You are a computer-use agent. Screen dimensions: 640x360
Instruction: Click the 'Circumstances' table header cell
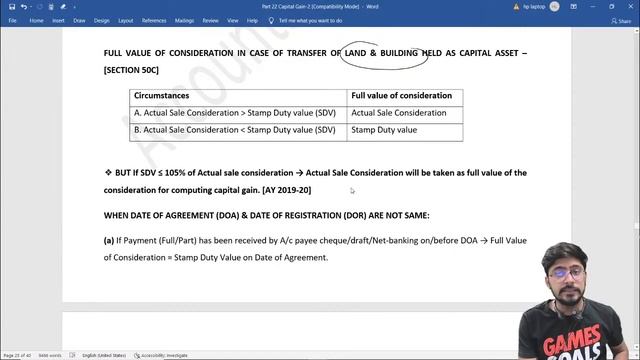pyautogui.click(x=238, y=98)
